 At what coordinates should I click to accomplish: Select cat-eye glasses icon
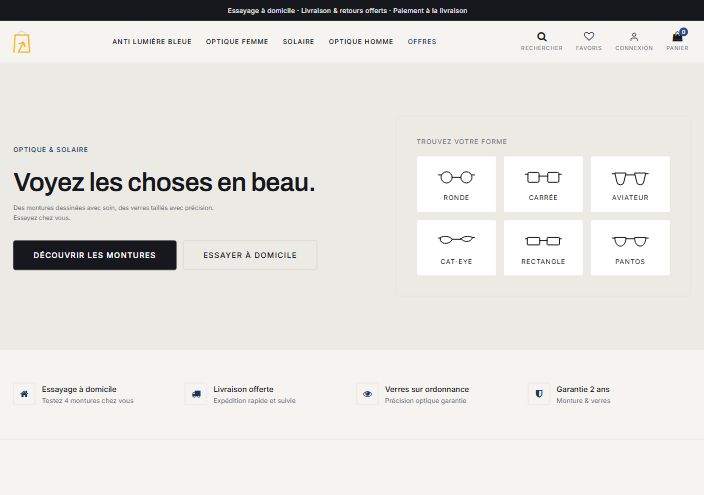tap(456, 239)
